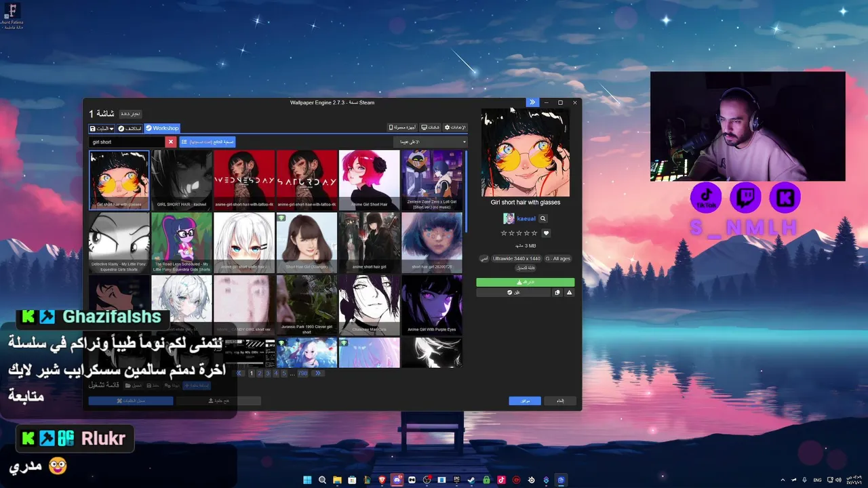868x488 pixels.
Task: Add wallpaper to favorites with heart icon
Action: pyautogui.click(x=546, y=233)
